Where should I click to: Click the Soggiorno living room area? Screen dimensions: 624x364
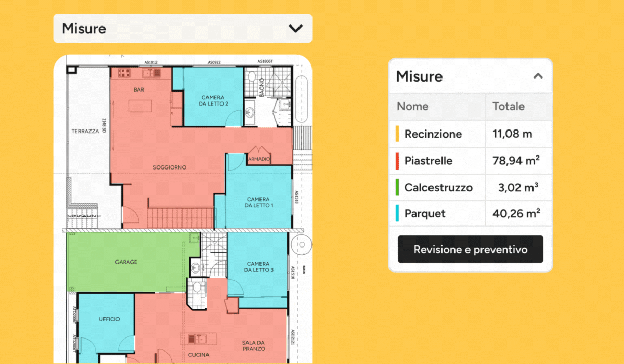click(x=170, y=167)
